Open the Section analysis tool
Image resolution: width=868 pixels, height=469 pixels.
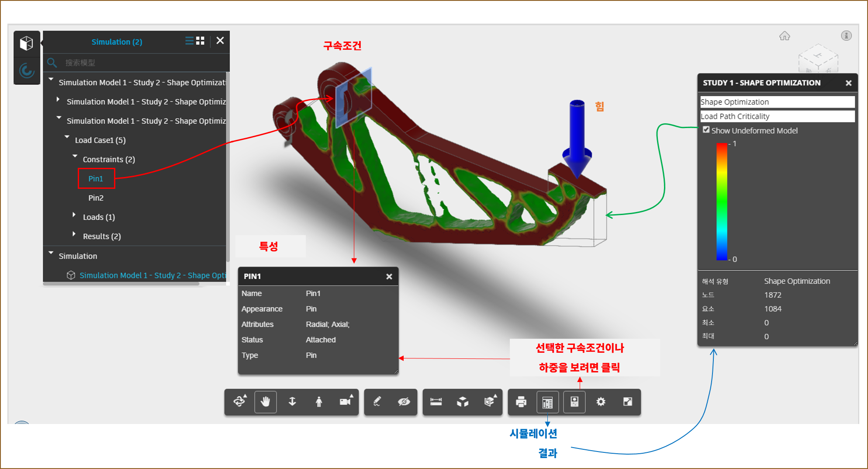(x=490, y=401)
